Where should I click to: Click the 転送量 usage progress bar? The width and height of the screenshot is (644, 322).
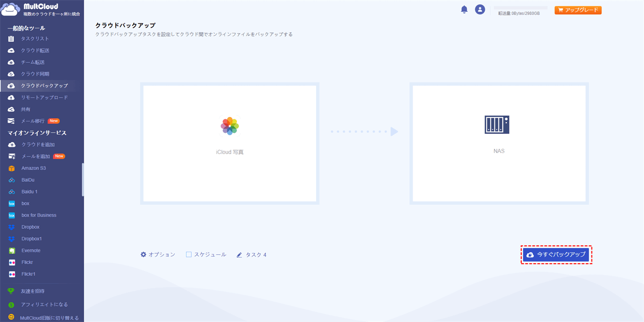[x=521, y=8]
